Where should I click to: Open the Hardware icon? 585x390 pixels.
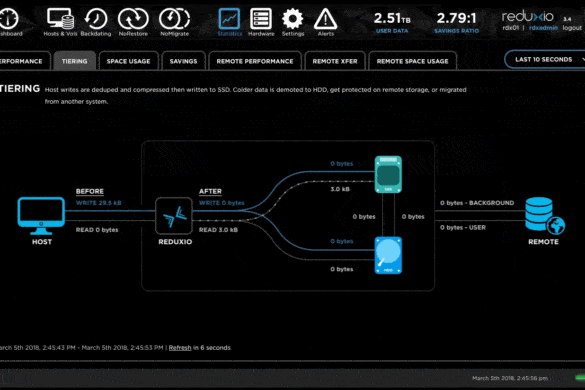click(261, 19)
